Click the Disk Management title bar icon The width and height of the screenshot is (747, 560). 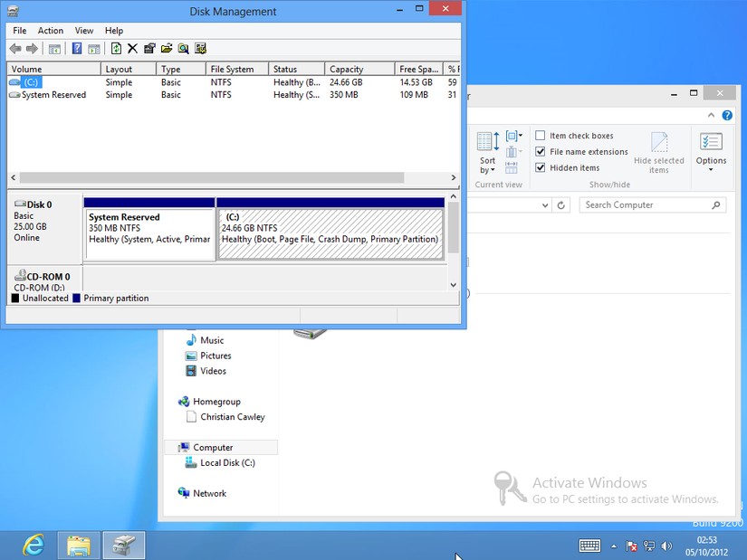pyautogui.click(x=13, y=11)
